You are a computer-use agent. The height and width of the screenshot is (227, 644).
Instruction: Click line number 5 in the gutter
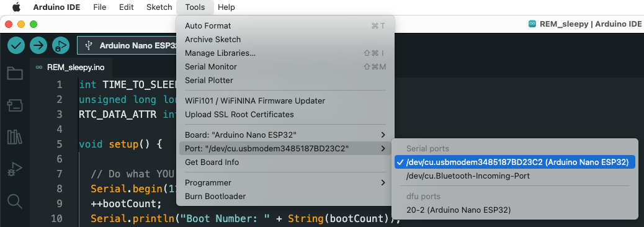[60, 144]
